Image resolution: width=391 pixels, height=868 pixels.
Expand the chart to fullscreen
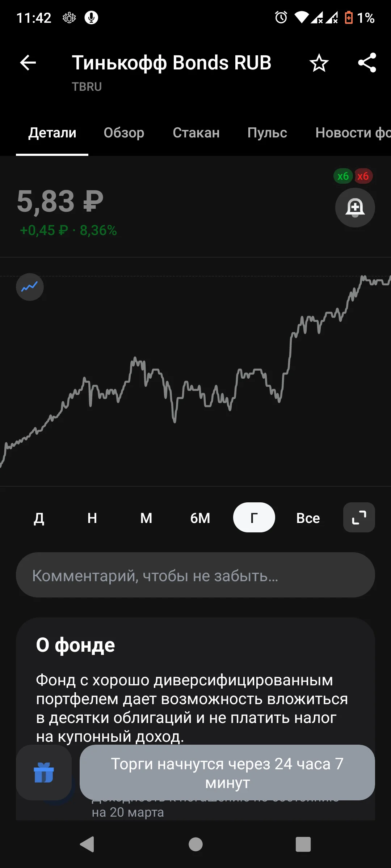(359, 518)
